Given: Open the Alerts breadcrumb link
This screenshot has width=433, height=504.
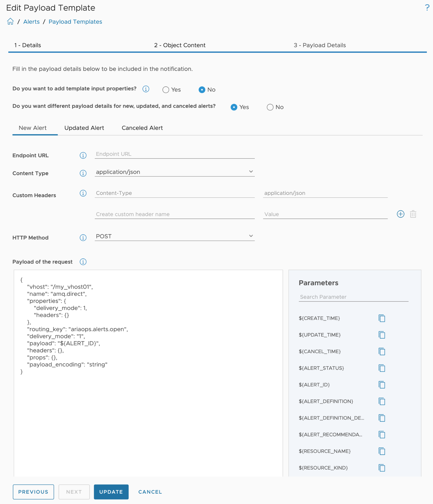Looking at the screenshot, I should (x=32, y=22).
